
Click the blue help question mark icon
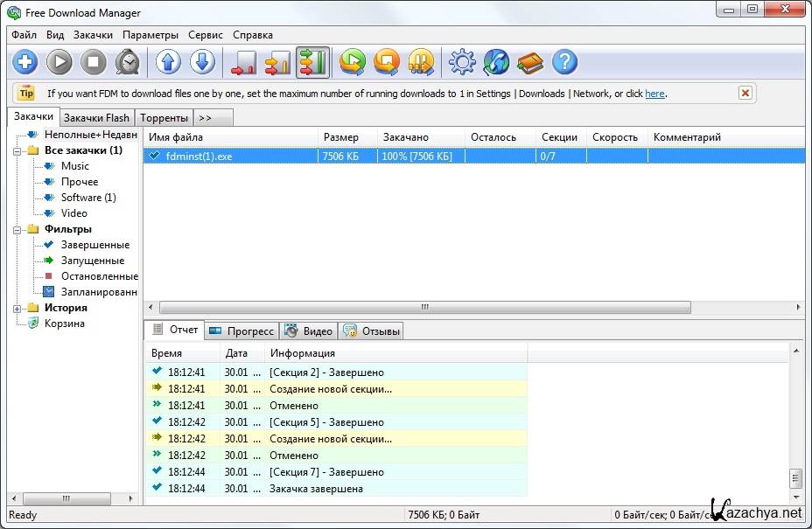[x=565, y=62]
